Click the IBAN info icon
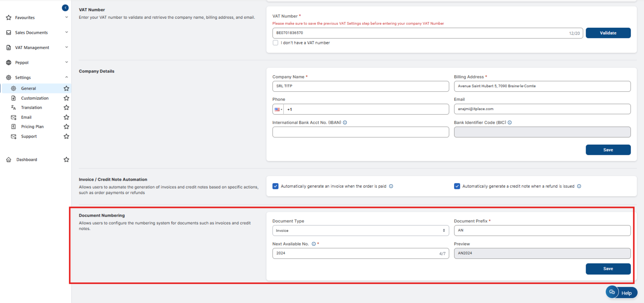This screenshot has width=644, height=303. click(345, 123)
